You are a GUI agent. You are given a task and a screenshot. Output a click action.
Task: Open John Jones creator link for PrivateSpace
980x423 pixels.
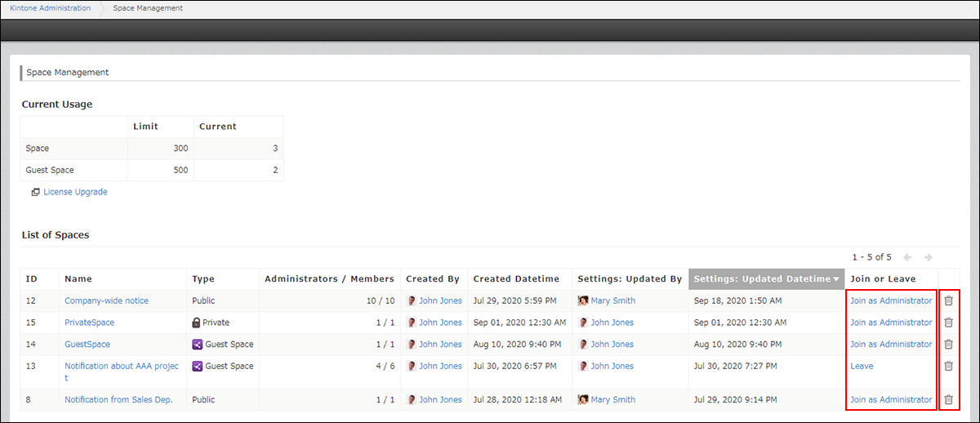(440, 323)
